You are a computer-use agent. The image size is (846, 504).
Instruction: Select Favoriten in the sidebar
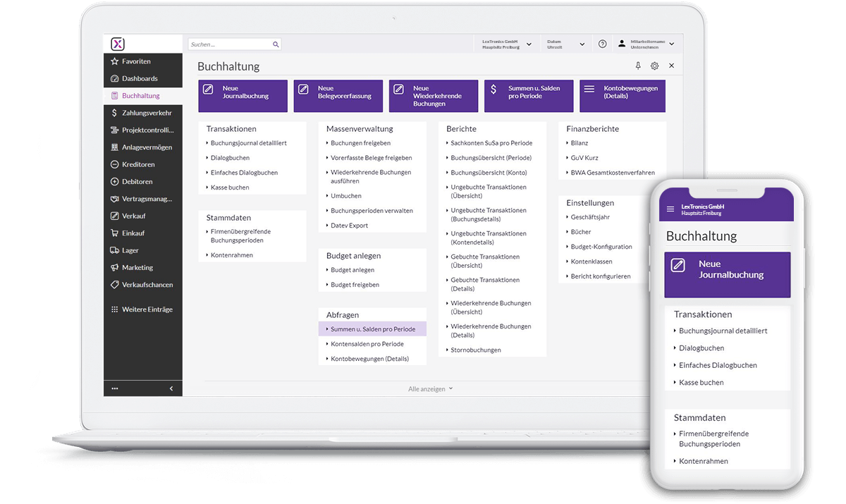tap(136, 61)
